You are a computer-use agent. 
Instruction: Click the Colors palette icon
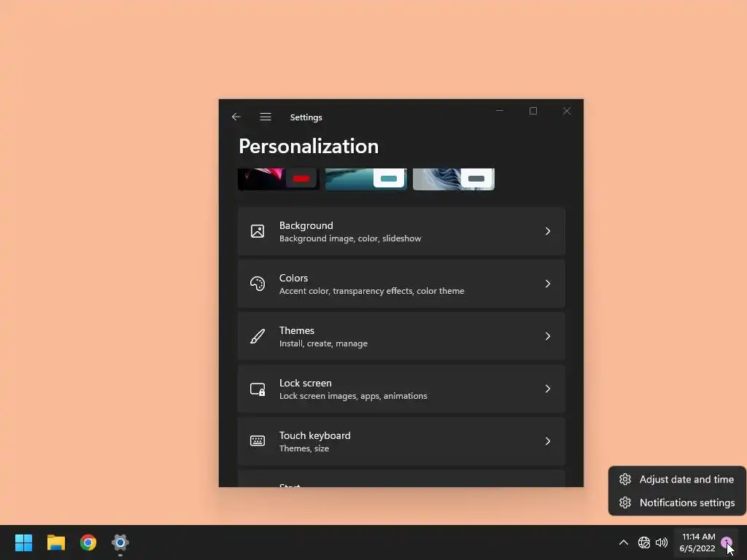258,284
